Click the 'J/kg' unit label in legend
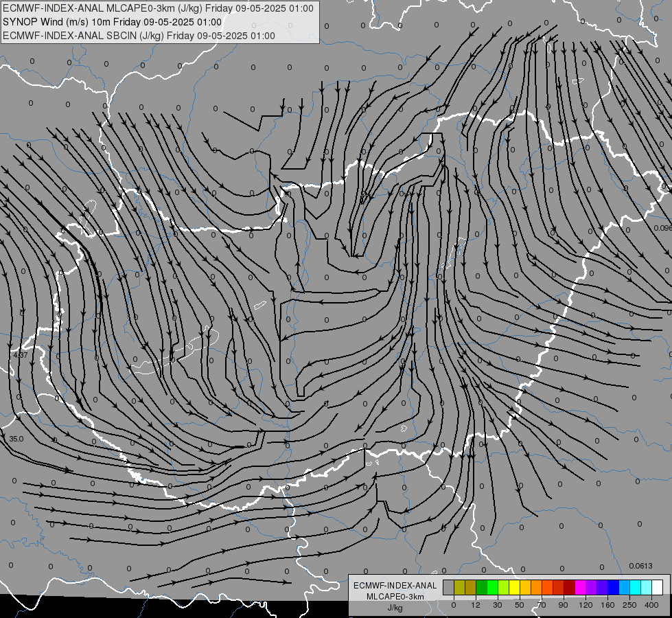Image resolution: width=672 pixels, height=618 pixels. [395, 608]
